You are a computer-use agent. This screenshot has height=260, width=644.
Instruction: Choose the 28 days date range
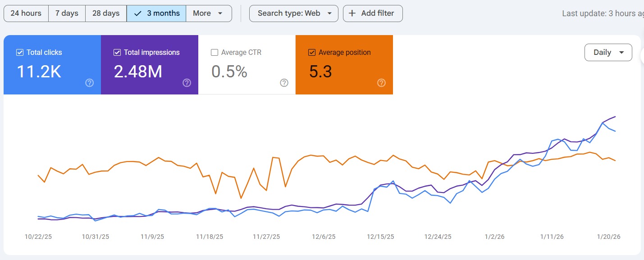tap(106, 13)
